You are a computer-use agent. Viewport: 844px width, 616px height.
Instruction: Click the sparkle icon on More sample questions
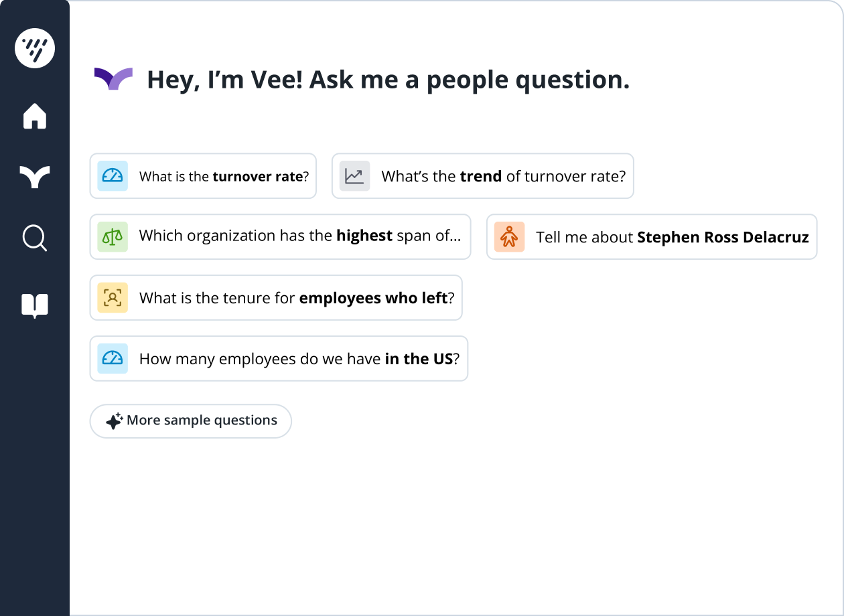pos(114,420)
